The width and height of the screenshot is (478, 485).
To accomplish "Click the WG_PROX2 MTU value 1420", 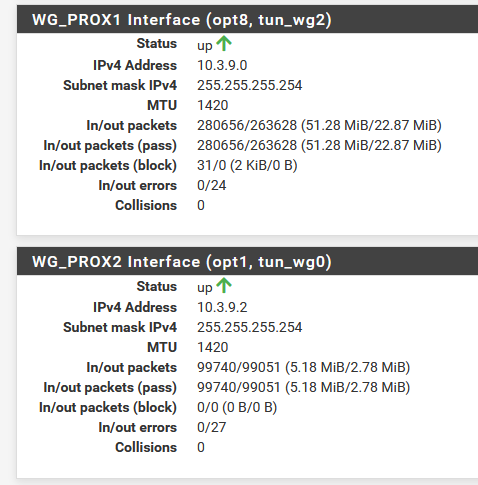I will click(213, 347).
